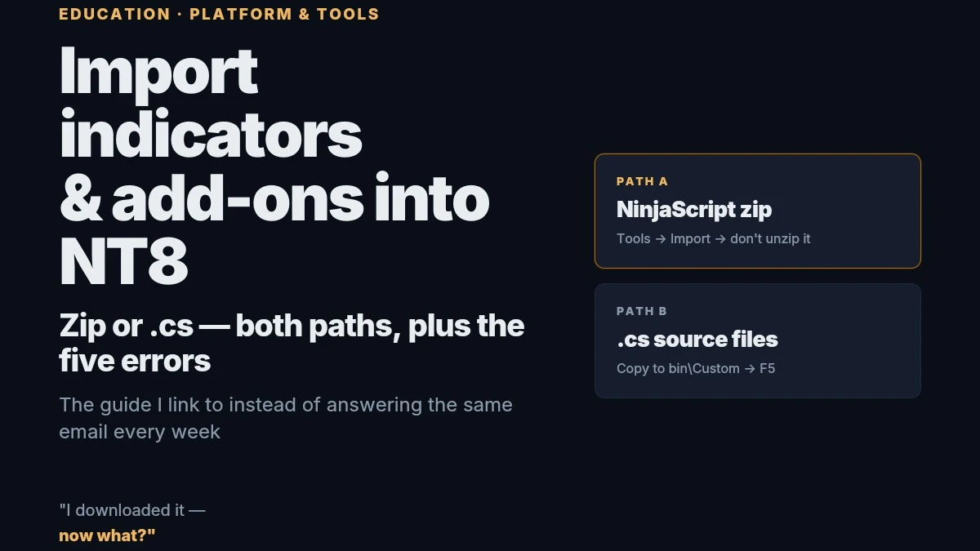Click the '.cs source files' heading

(x=697, y=340)
